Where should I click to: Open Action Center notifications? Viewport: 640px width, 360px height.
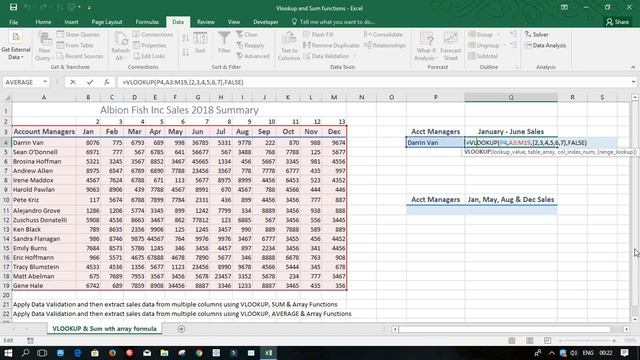(x=624, y=353)
